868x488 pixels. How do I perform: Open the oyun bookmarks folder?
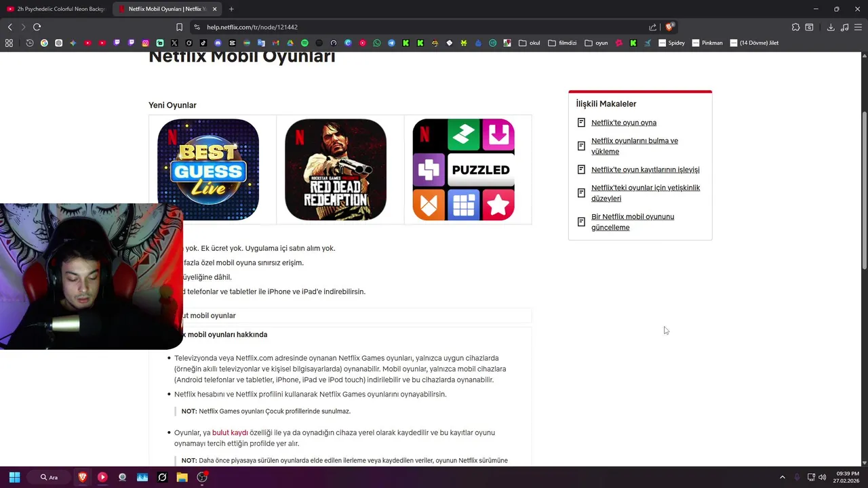coord(596,43)
